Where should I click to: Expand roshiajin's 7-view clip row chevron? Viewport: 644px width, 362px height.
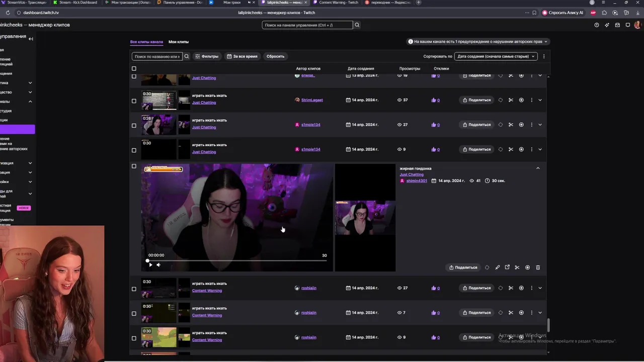click(540, 313)
